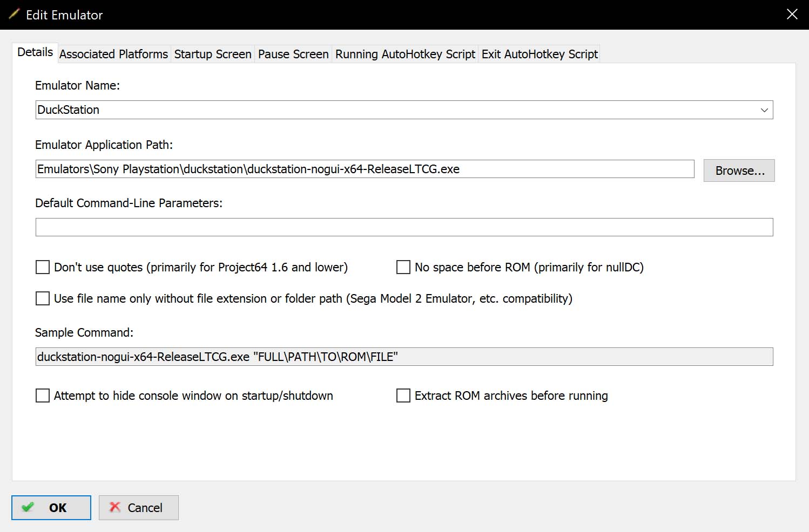Click the Emulator Name: label
This screenshot has height=532, width=809.
pos(77,85)
